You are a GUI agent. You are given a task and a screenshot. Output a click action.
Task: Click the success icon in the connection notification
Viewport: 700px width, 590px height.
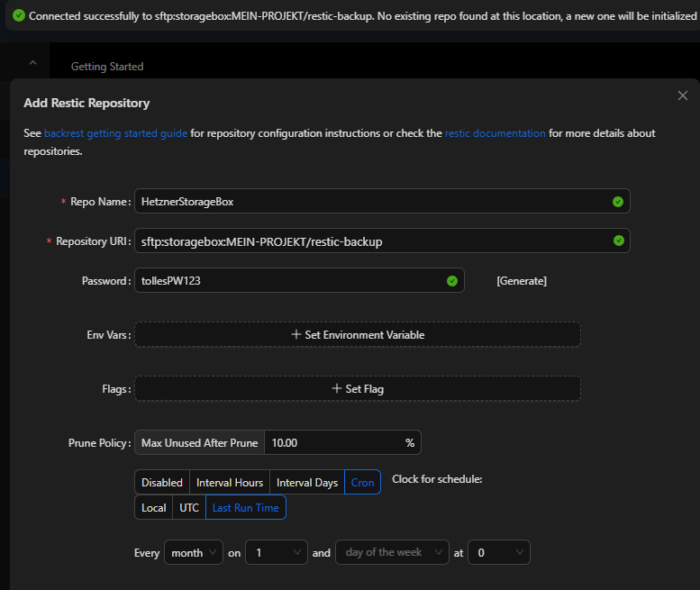click(19, 16)
